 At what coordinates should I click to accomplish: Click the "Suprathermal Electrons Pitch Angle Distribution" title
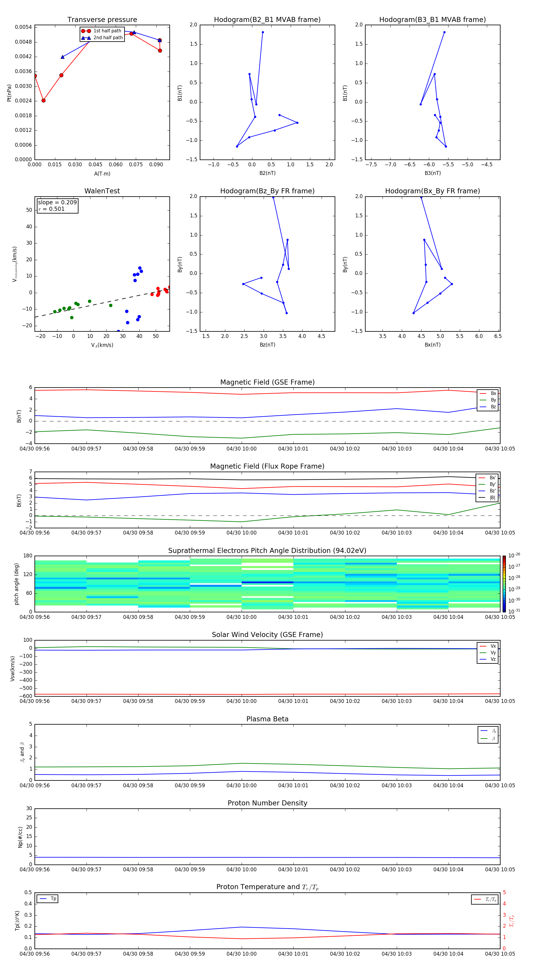(x=267, y=551)
